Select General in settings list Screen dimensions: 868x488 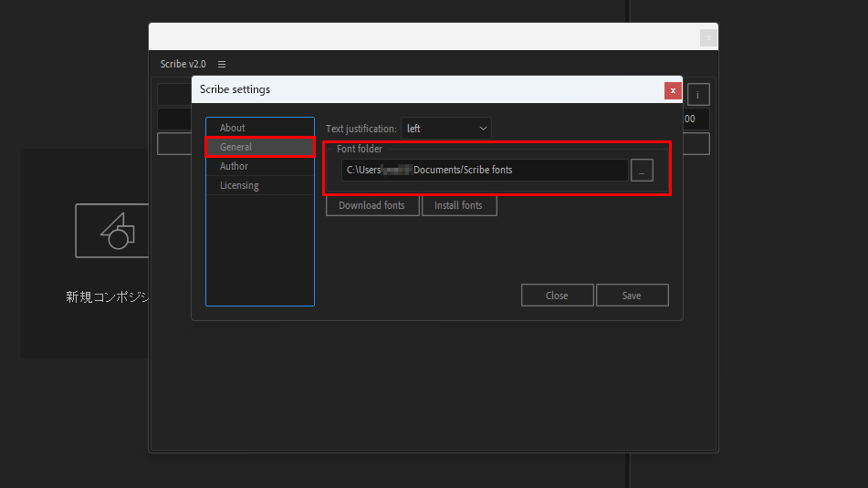[260, 147]
